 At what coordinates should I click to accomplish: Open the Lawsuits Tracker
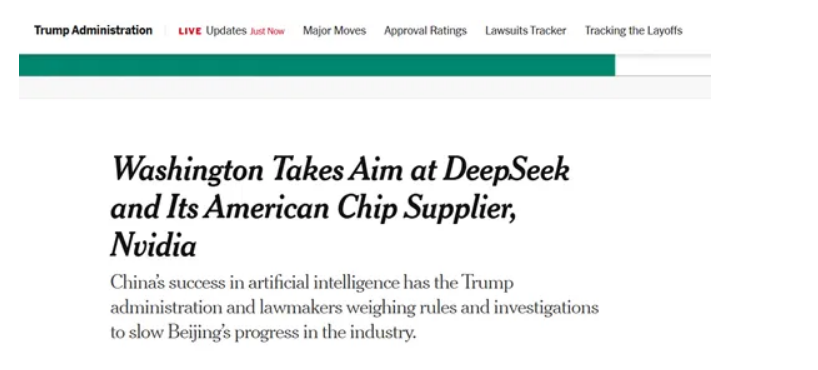click(x=525, y=31)
